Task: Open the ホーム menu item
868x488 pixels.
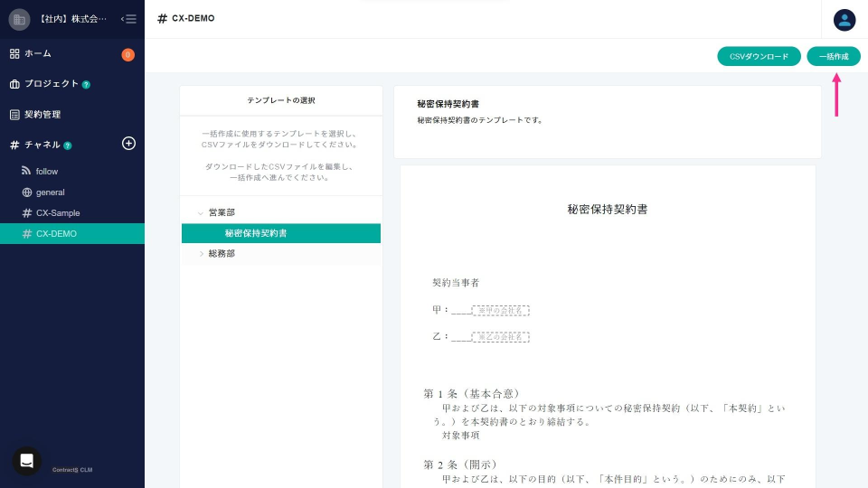Action: 37,54
